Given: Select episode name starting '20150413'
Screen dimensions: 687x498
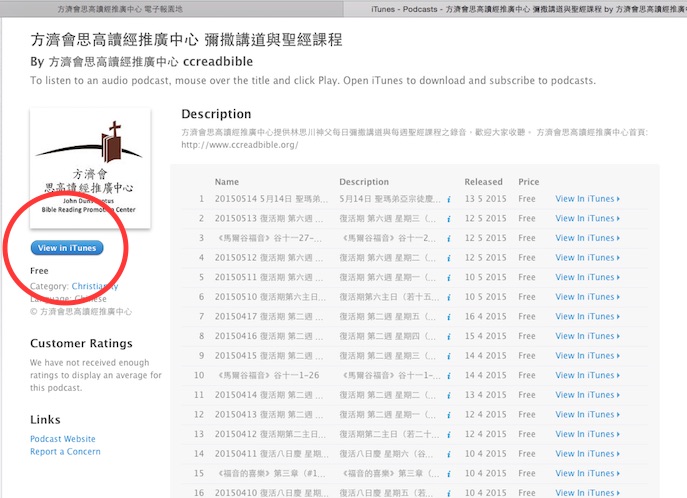Looking at the screenshot, I should tap(269, 414).
